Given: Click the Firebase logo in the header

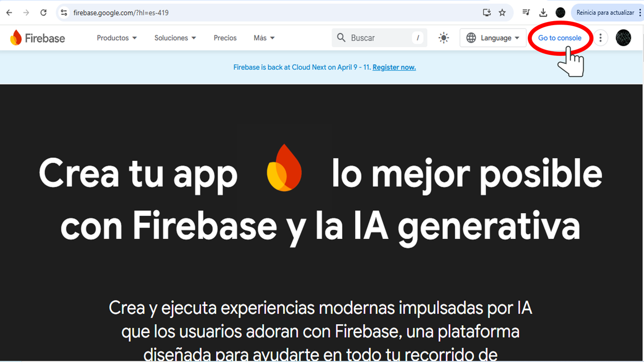Looking at the screenshot, I should point(38,38).
